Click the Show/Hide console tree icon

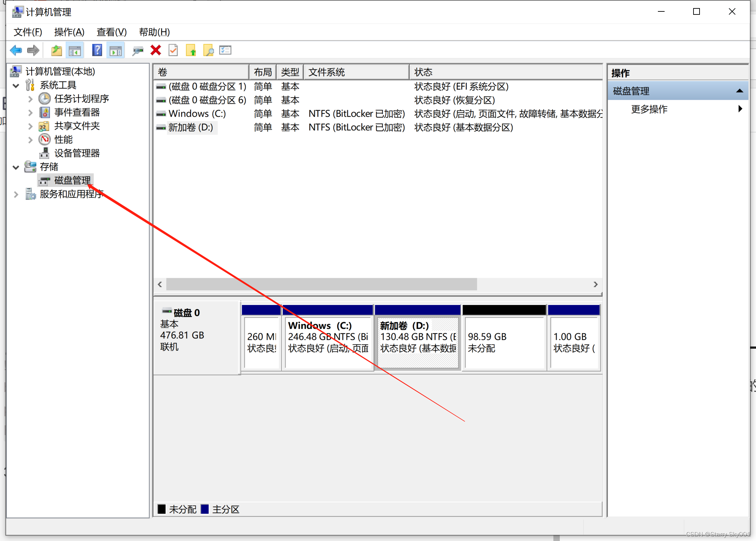tap(75, 51)
